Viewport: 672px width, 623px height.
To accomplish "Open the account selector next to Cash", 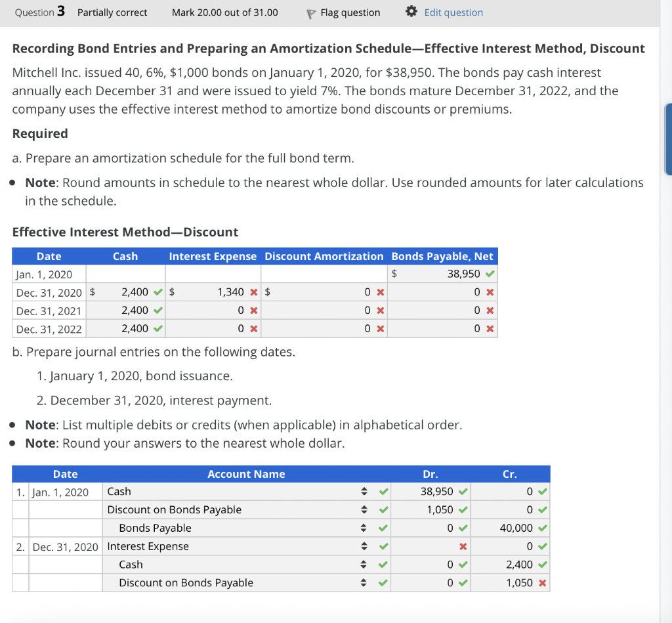I will 364,491.
